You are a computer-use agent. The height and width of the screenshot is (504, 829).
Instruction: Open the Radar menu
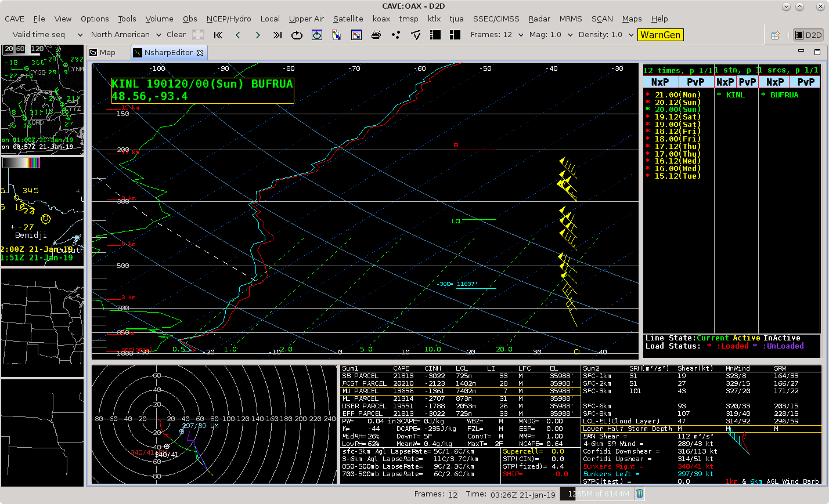539,19
